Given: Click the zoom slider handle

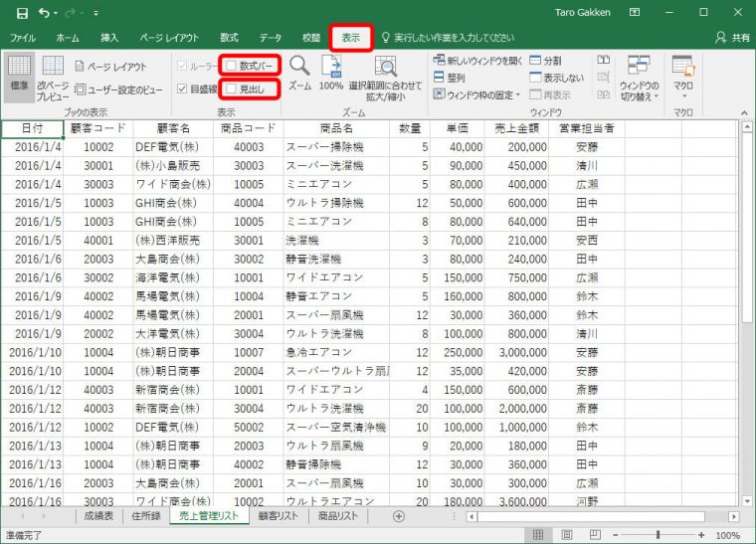Looking at the screenshot, I should [659, 535].
